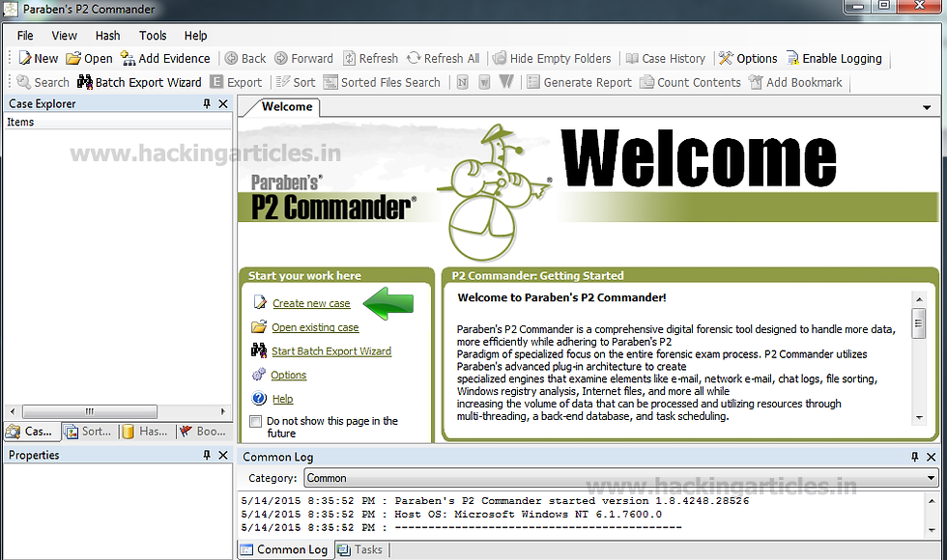Switch to the Case Explorer bottom tab
This screenshot has height=560, width=947.
[31, 432]
